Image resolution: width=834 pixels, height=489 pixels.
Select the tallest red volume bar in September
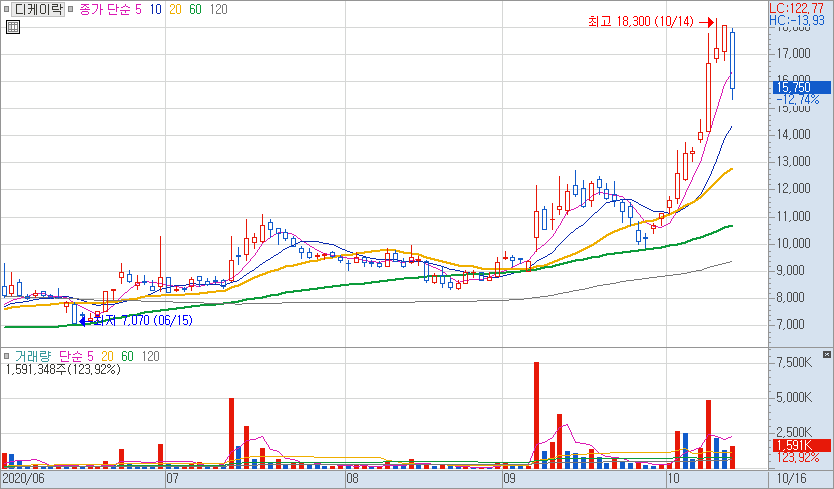pyautogui.click(x=536, y=416)
